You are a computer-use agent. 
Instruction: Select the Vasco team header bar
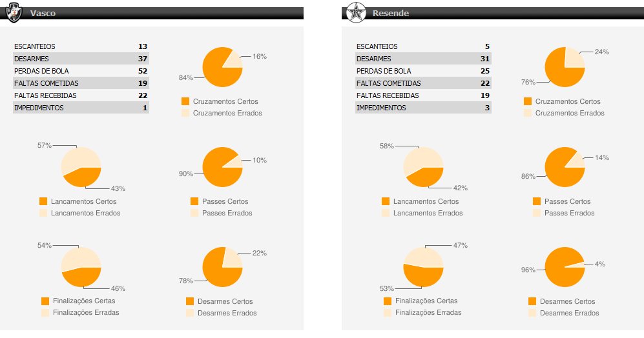click(x=161, y=13)
